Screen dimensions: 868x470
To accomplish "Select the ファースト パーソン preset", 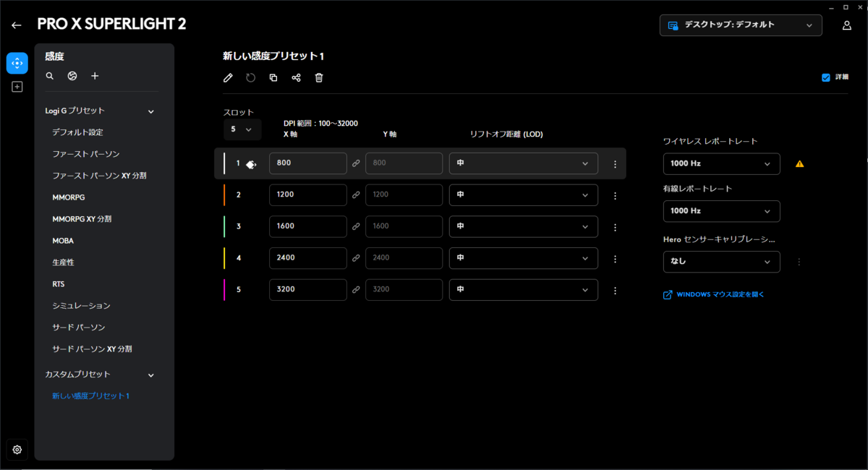I will [86, 154].
